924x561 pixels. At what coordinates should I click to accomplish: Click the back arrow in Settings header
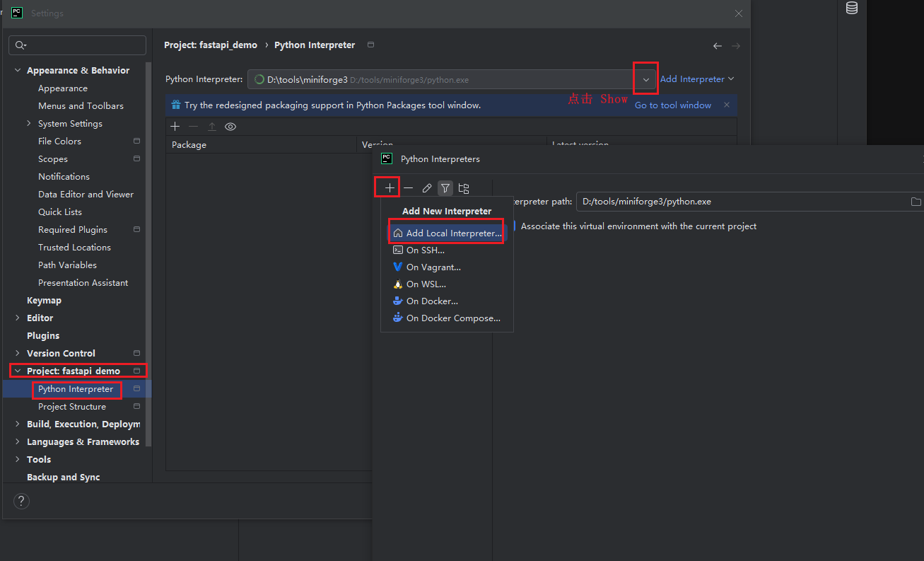(x=718, y=46)
